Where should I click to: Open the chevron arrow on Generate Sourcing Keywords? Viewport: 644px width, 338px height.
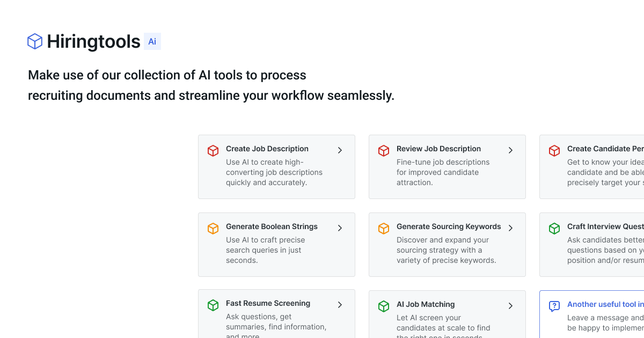[x=510, y=228]
